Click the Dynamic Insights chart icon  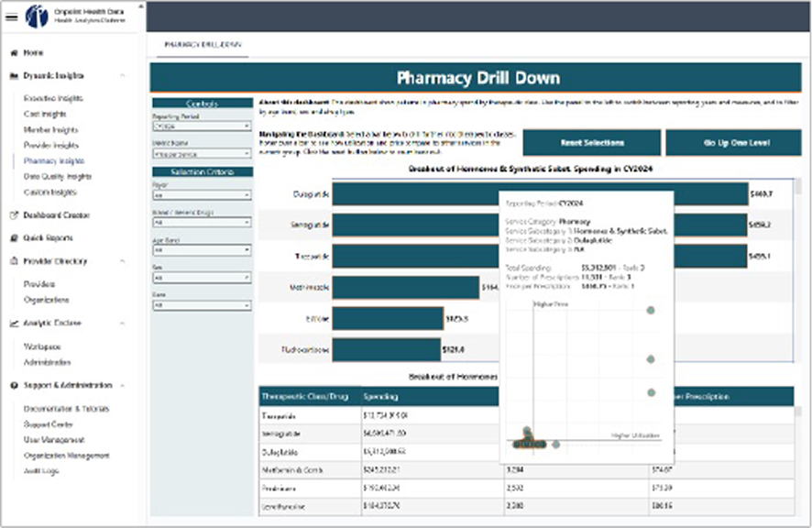pyautogui.click(x=14, y=76)
